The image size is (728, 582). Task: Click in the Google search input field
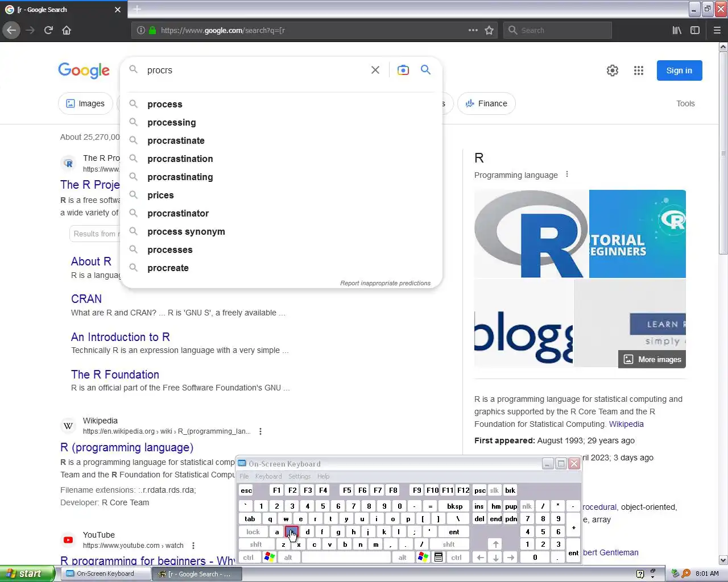[x=256, y=70]
